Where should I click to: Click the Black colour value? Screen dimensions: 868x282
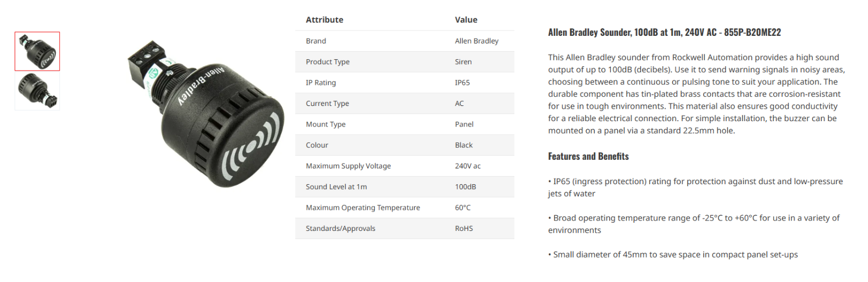pos(464,145)
